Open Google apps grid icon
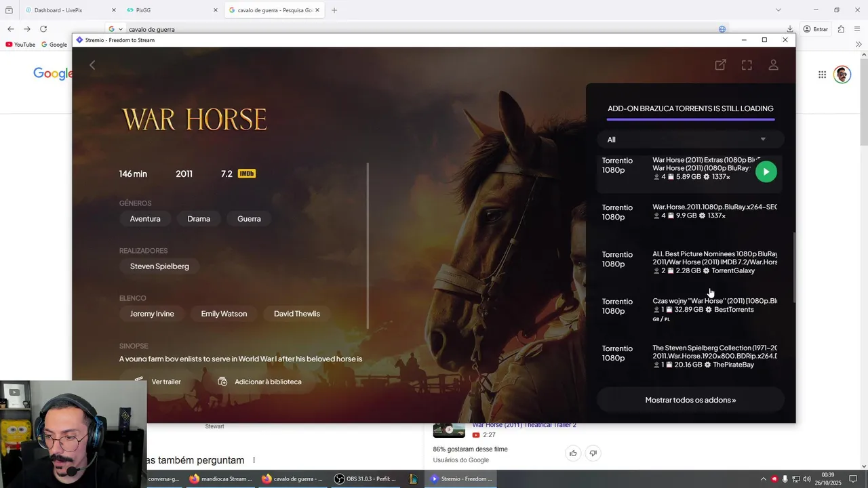This screenshot has width=868, height=488. pos(822,75)
